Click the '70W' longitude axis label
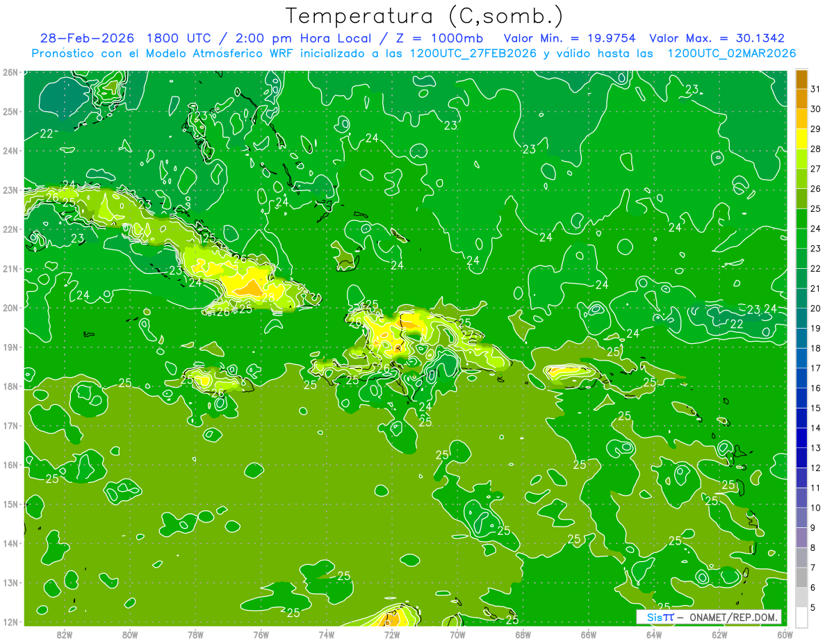The width and height of the screenshot is (834, 644). coord(457,634)
